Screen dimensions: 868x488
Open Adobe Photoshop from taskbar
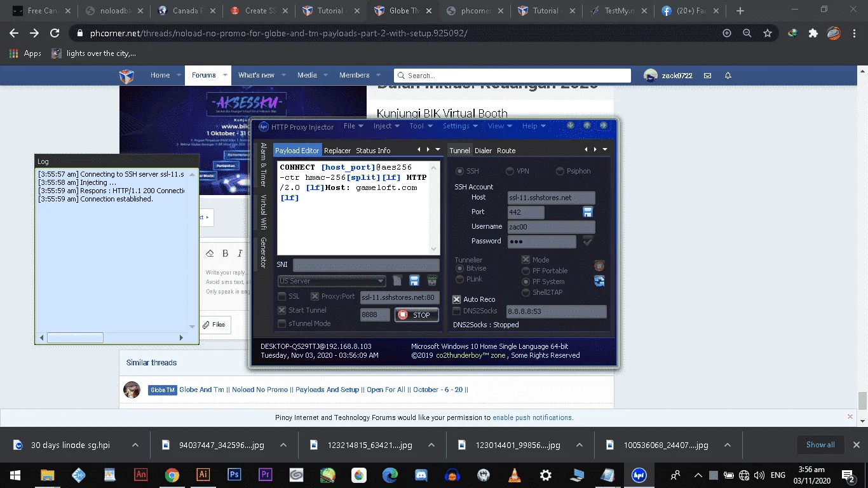tap(234, 475)
